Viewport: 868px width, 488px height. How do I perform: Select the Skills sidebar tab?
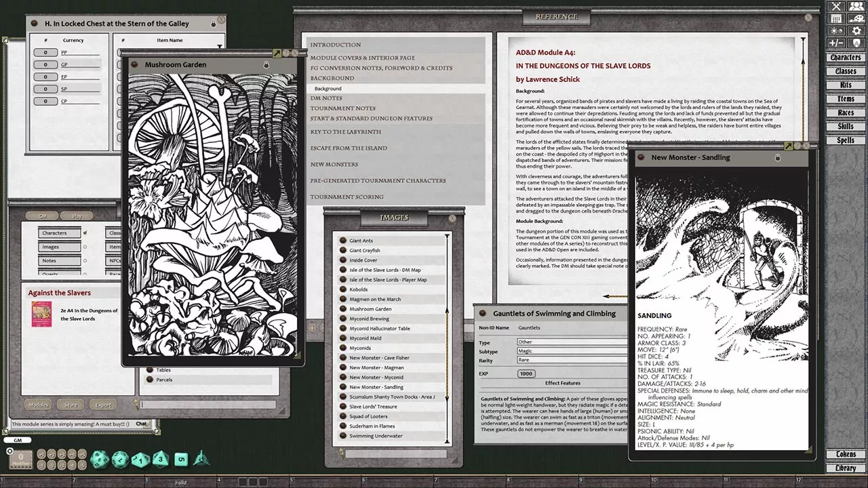tap(846, 127)
